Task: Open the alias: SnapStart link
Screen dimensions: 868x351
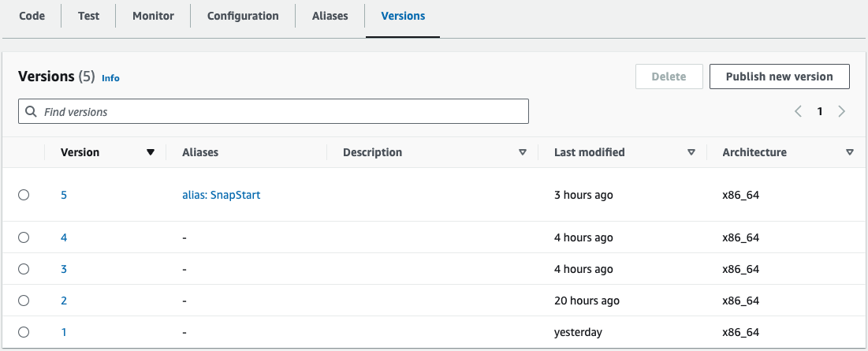Action: [x=221, y=195]
